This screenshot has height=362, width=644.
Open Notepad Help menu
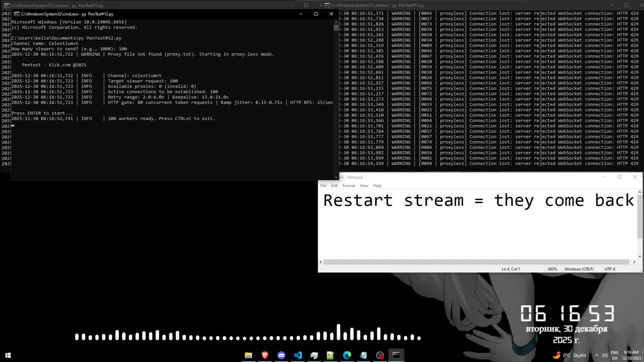pos(377,186)
